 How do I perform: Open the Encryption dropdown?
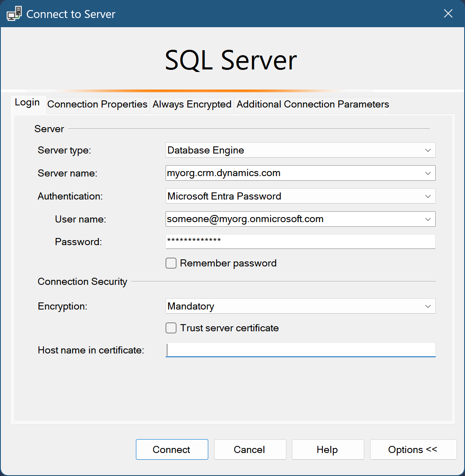(428, 306)
